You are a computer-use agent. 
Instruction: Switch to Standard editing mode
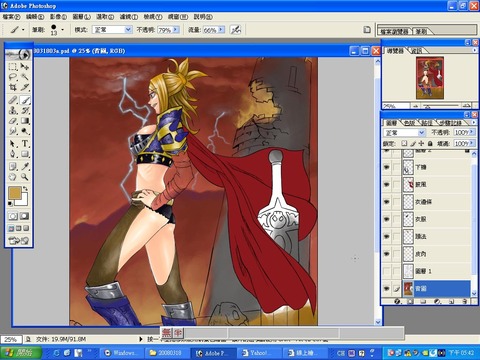(x=13, y=216)
